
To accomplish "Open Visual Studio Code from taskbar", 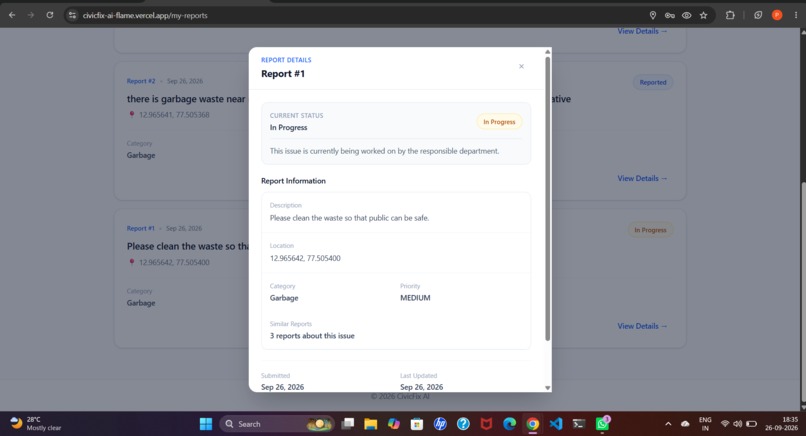I will 556,424.
